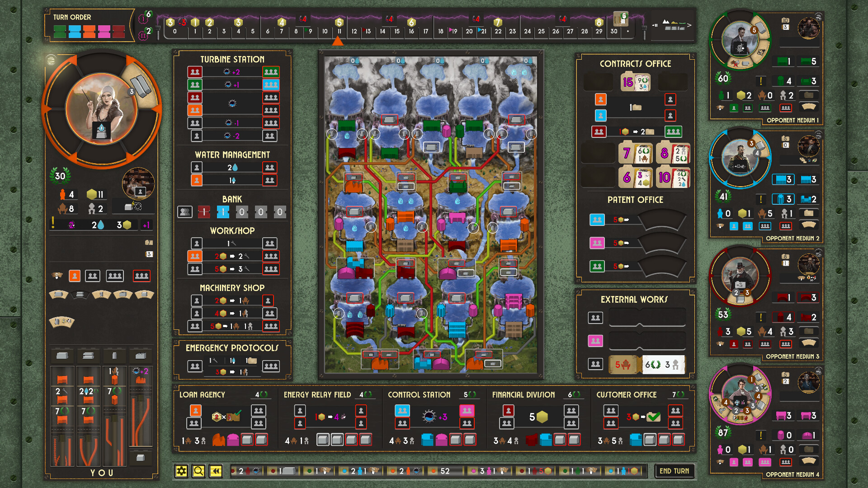Click the orange marker on the turn order track
868x488 pixels.
[337, 41]
